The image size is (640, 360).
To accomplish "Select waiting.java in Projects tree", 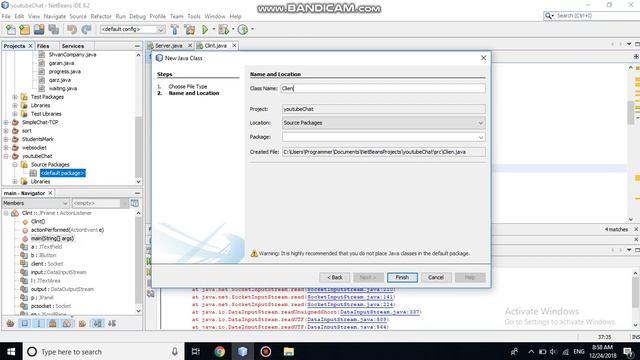I will [63, 88].
